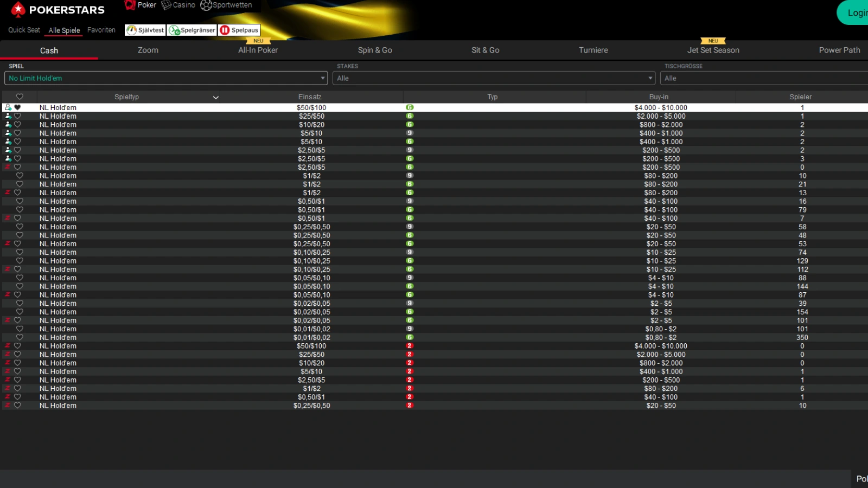Favorite the $0,01/$0,02 table with 350 players

pos(20,337)
